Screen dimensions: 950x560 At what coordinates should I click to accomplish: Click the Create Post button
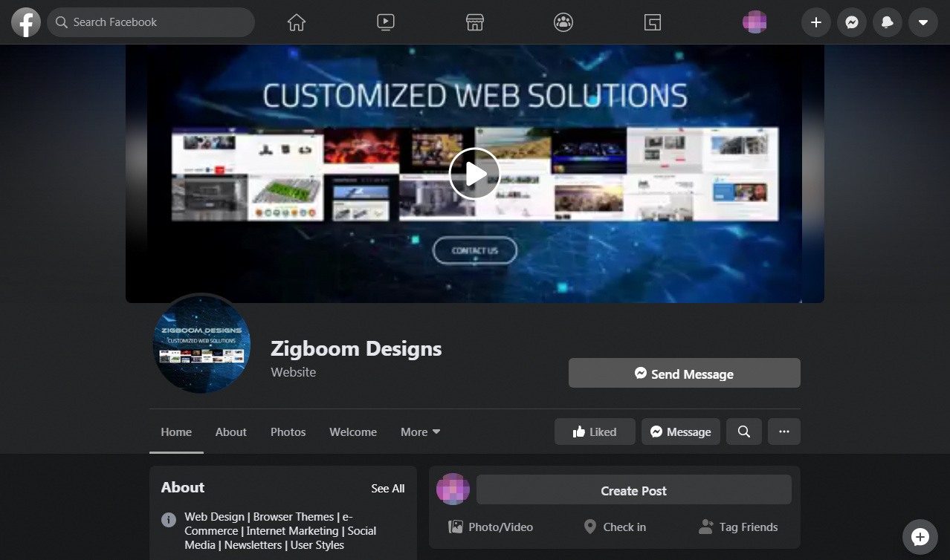pos(634,490)
